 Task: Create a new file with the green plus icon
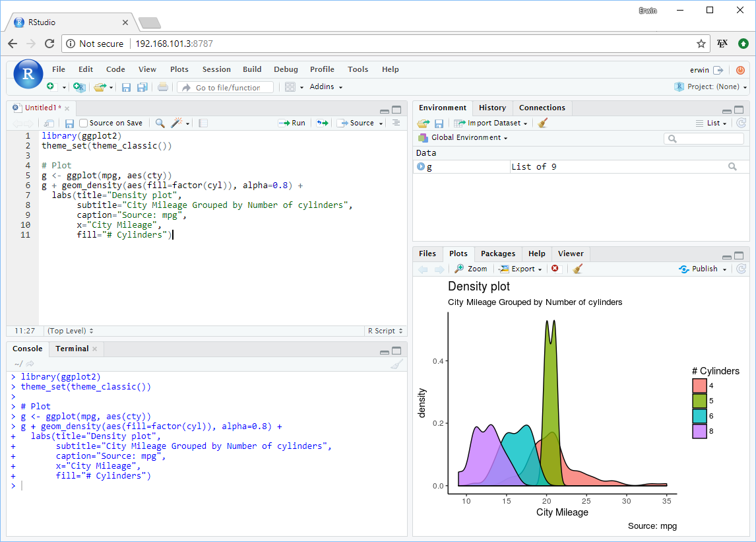[x=51, y=86]
